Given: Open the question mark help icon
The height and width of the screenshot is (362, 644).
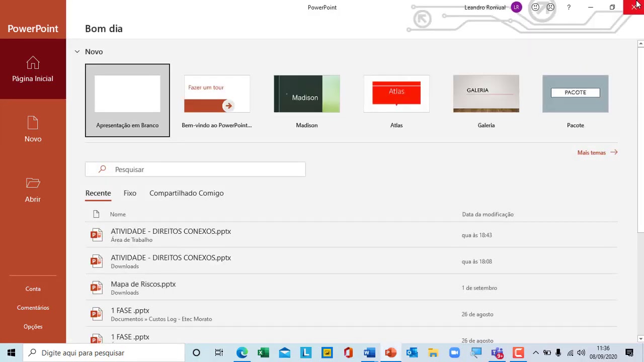Looking at the screenshot, I should click(x=569, y=7).
